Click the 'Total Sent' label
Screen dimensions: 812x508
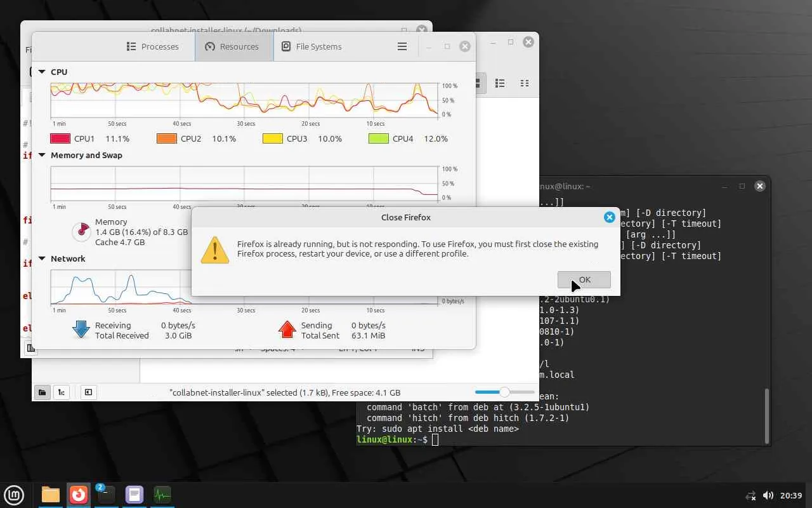(320, 335)
